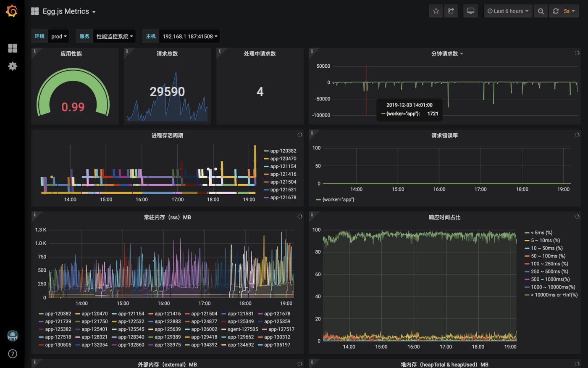Star this dashboard as favorite
This screenshot has height=368, width=588.
(x=436, y=11)
